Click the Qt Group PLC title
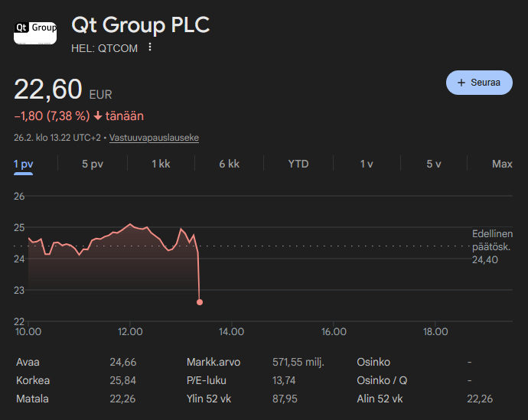Screen dimensions: 528x420 [x=141, y=25]
